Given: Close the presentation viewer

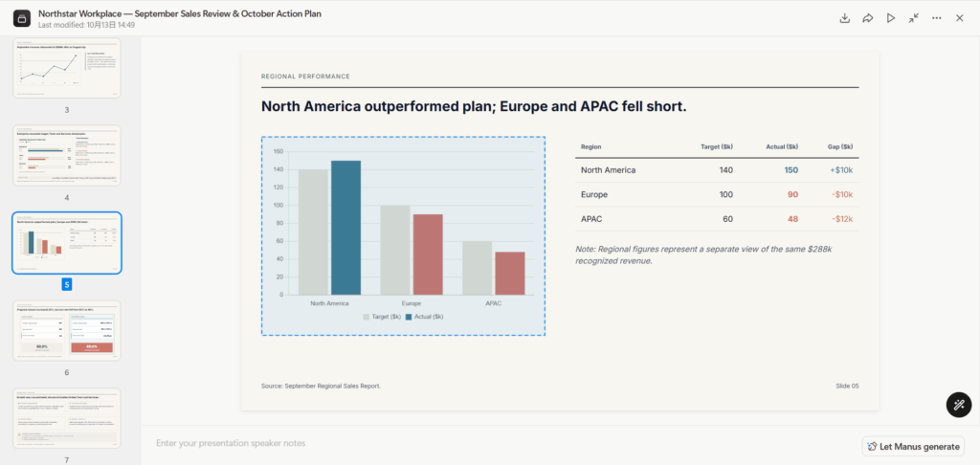Looking at the screenshot, I should click(x=959, y=18).
